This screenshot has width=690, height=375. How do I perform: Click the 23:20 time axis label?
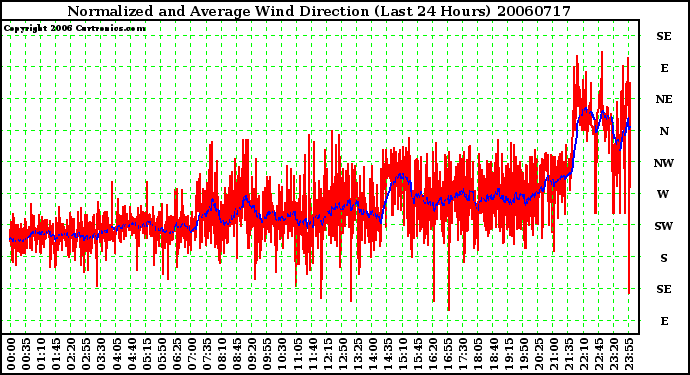click(614, 354)
